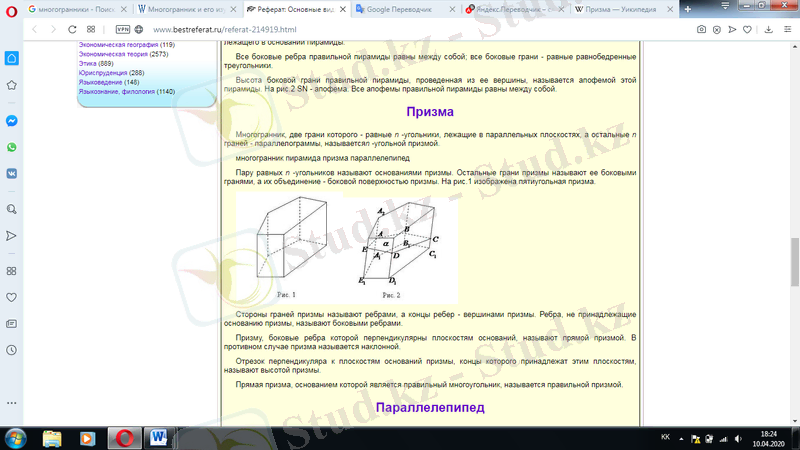Click the sidebar search magnifier icon
Screen dimensions: 800x450
pos(11,209)
